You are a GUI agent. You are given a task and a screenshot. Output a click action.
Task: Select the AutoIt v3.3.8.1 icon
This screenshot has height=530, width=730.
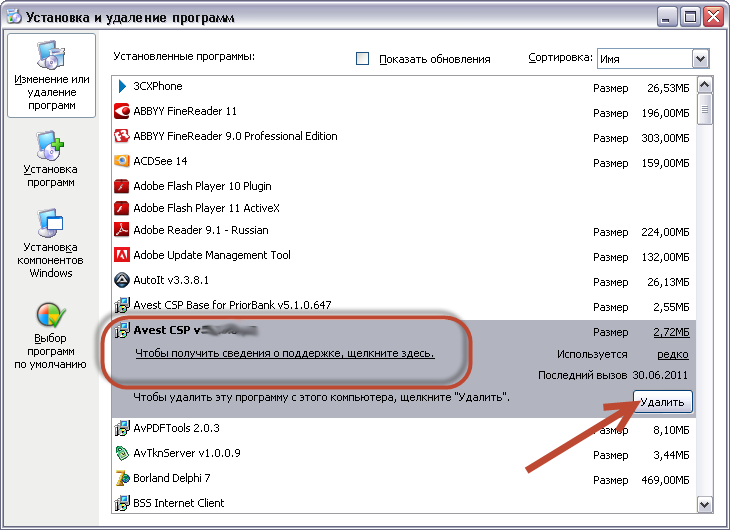122,280
